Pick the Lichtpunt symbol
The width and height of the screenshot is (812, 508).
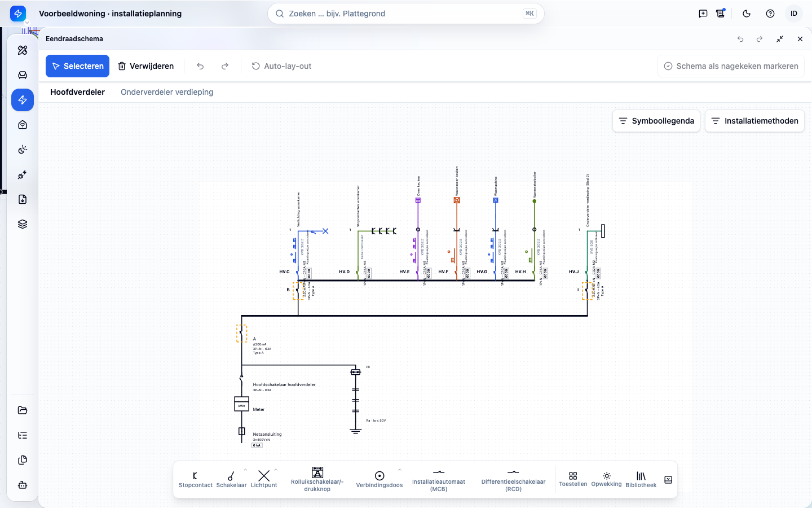[264, 480]
